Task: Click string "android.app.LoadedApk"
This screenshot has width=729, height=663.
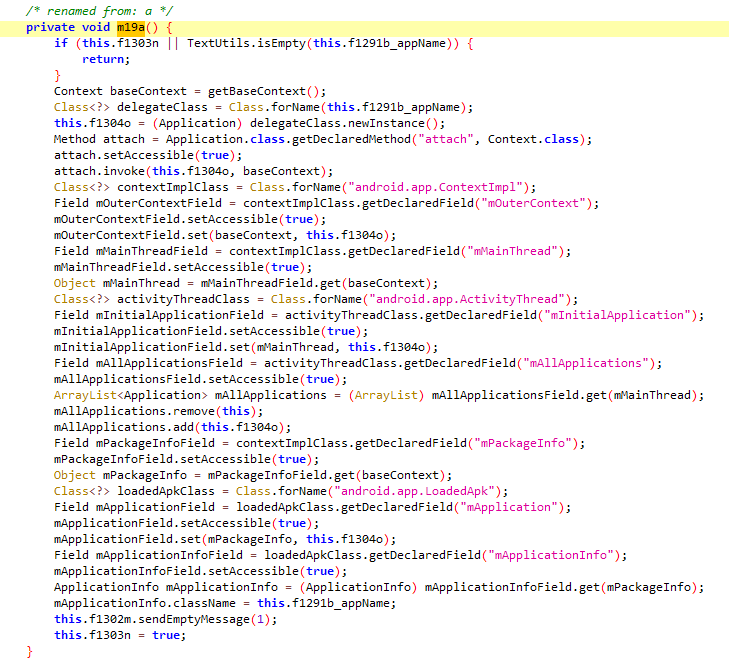Action: (415, 491)
